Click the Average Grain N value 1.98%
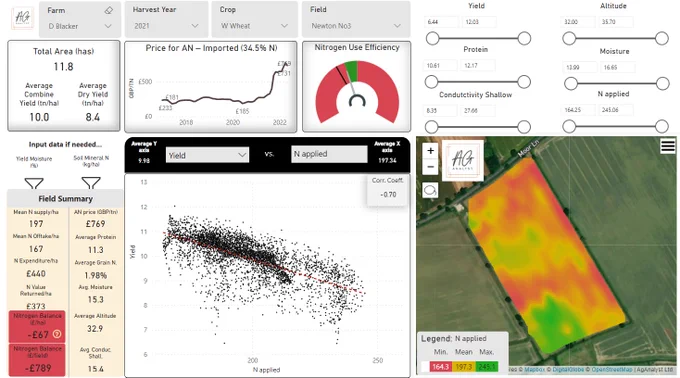The image size is (680, 378). 95,275
